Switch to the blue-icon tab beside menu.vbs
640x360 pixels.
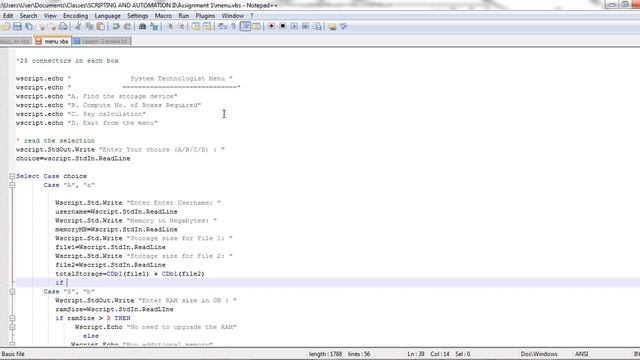coord(101,41)
